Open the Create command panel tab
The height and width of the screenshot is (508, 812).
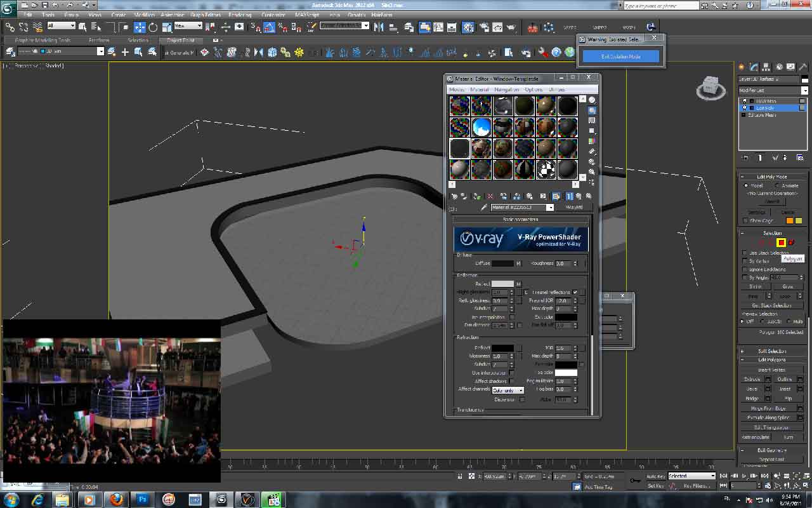(x=742, y=67)
